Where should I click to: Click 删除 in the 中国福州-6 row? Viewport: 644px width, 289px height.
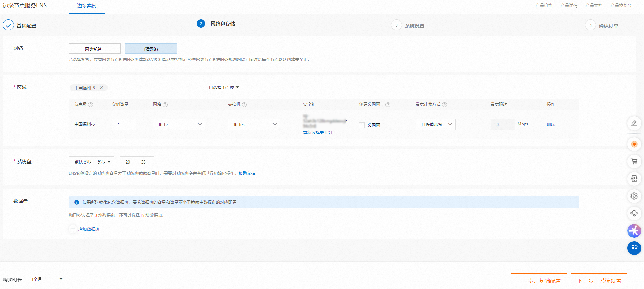(x=551, y=125)
